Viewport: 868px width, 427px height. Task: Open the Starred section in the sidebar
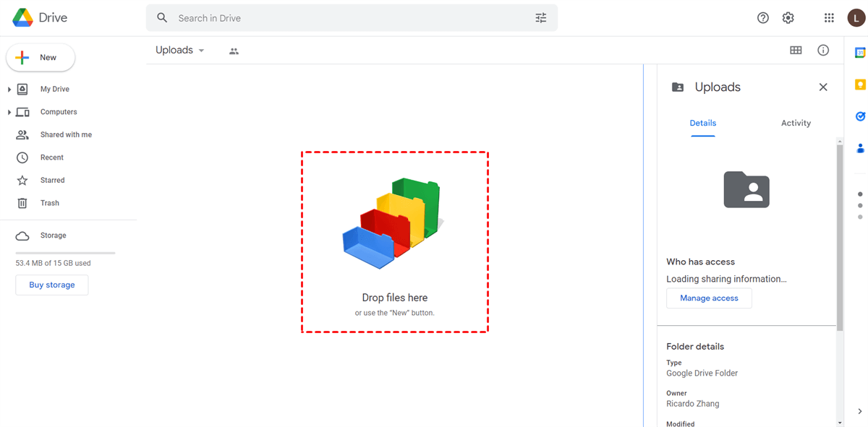point(52,179)
